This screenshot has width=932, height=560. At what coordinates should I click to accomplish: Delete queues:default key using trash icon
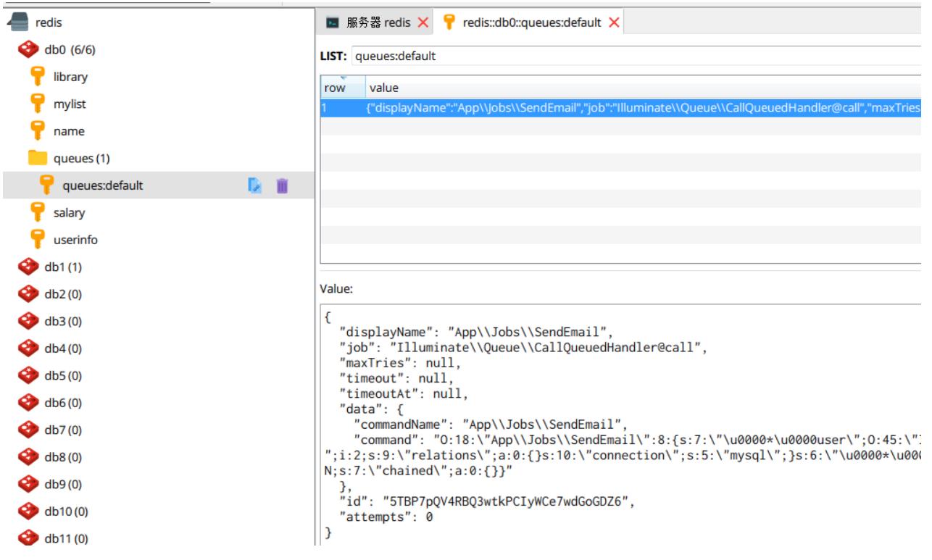(281, 186)
